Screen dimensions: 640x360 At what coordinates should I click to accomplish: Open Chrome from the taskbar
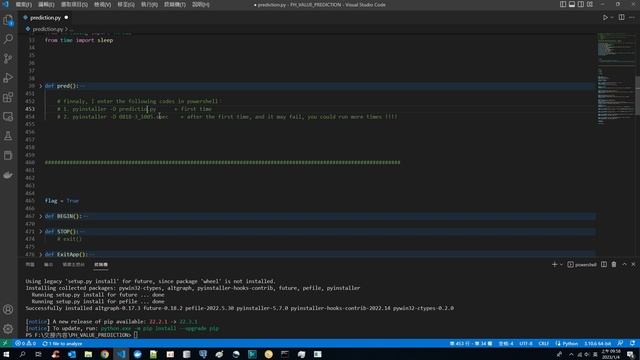pos(104,354)
